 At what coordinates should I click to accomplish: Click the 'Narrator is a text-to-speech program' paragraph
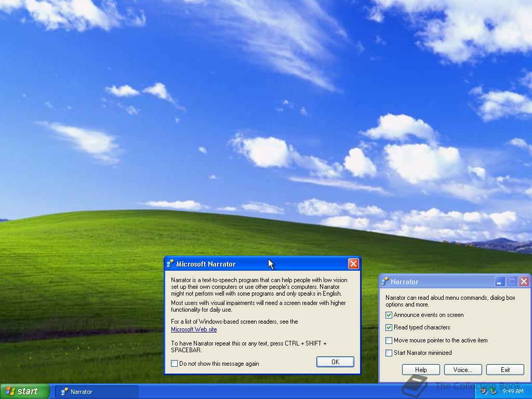[x=259, y=287]
